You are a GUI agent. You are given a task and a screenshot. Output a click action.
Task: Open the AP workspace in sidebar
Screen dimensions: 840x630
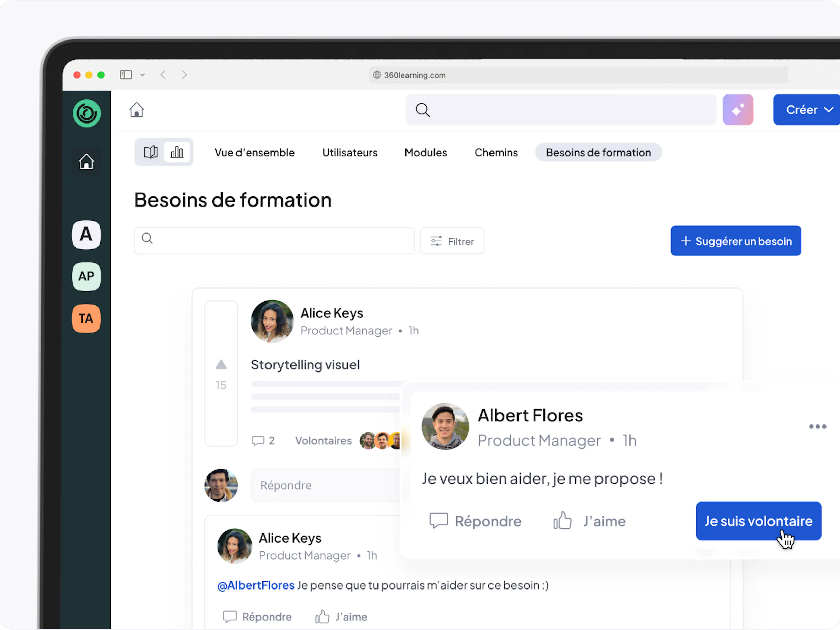click(x=86, y=276)
